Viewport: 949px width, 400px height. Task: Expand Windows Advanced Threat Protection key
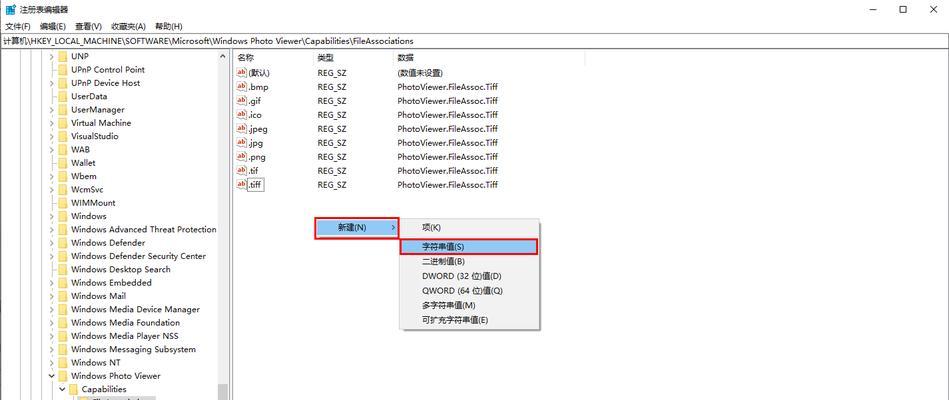coord(51,229)
